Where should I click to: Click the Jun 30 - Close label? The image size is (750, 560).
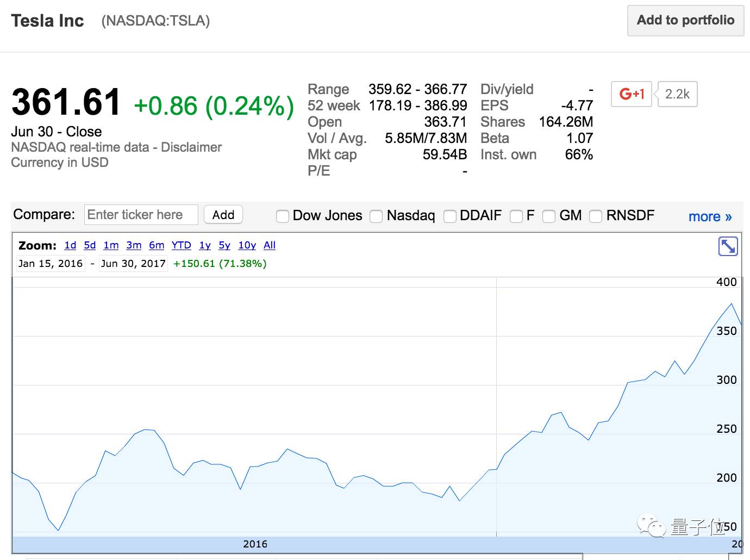(x=57, y=132)
